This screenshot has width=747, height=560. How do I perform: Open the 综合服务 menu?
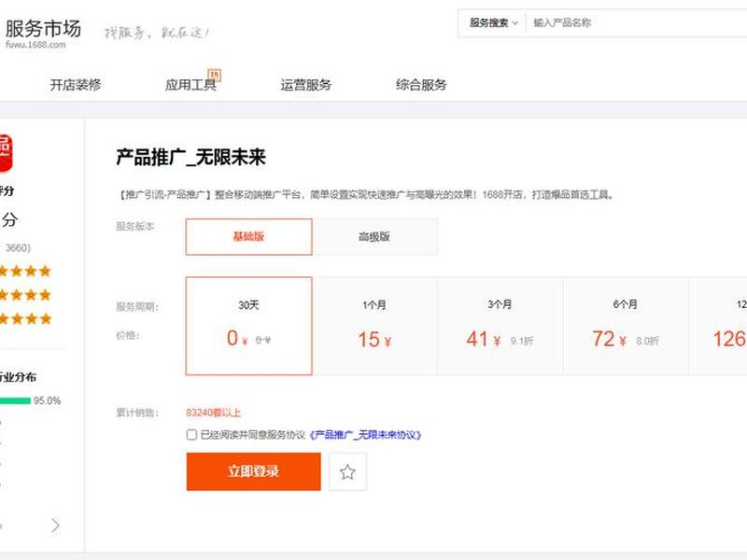421,85
